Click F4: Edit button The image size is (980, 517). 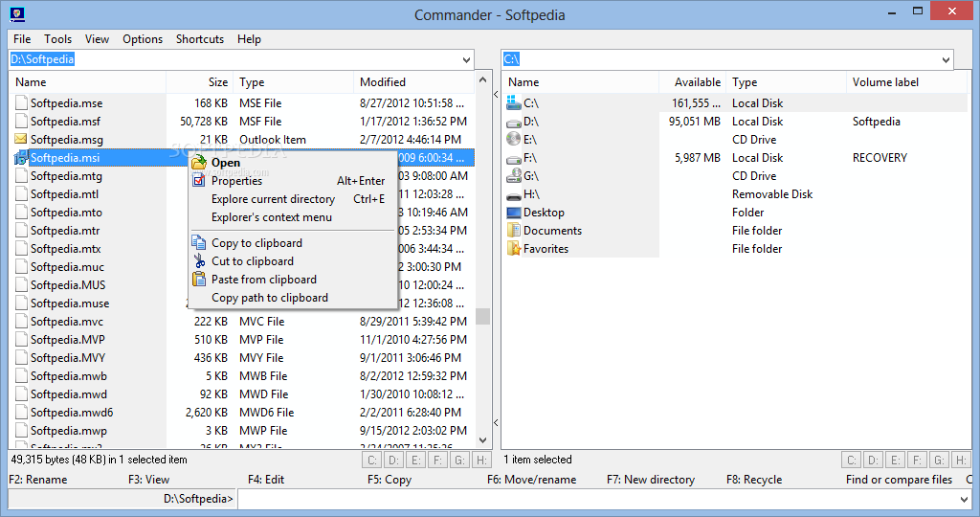coord(266,480)
